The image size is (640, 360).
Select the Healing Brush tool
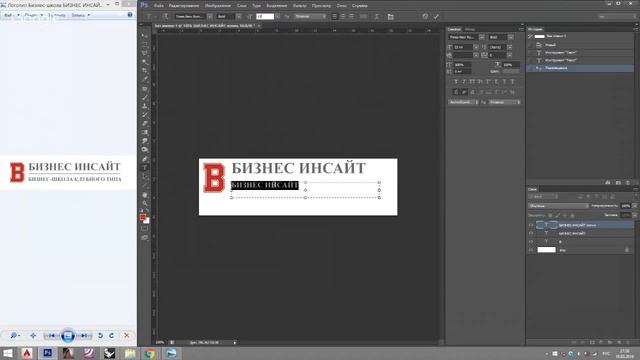pos(144,89)
